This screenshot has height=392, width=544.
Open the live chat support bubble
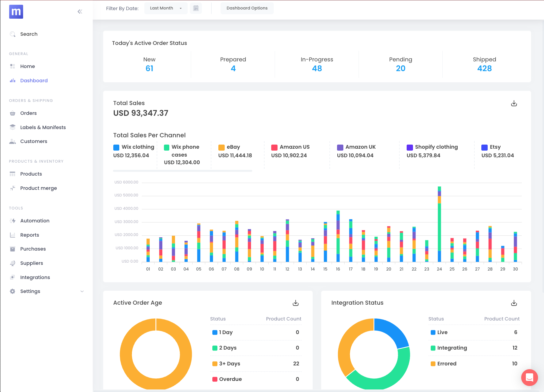[529, 377]
